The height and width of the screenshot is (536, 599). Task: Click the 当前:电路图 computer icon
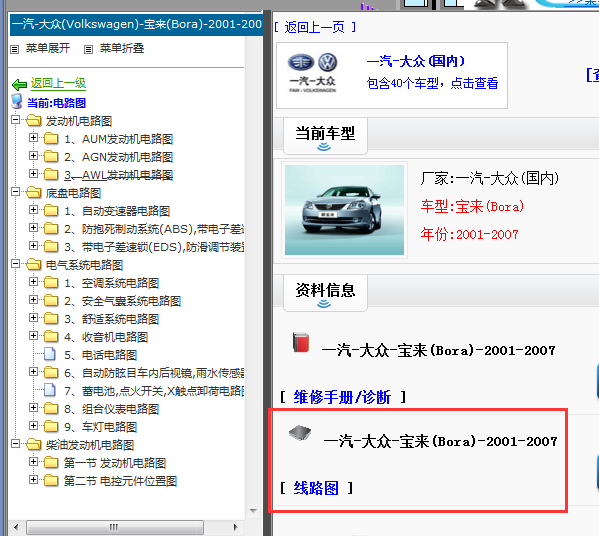17,102
